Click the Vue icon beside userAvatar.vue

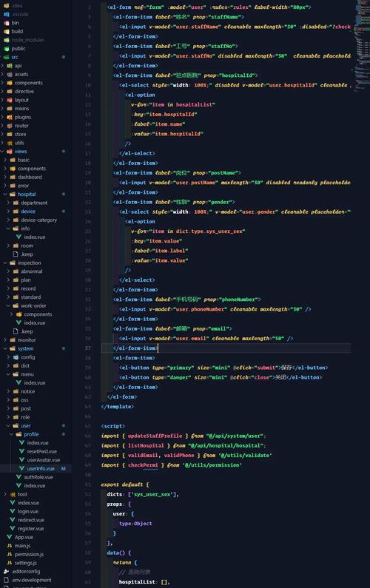(x=21, y=460)
